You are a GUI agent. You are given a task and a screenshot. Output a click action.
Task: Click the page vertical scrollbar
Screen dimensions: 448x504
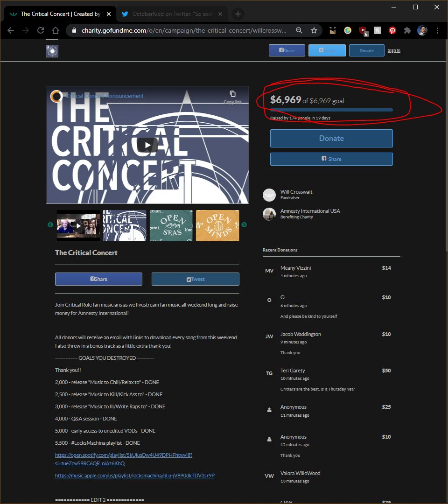tap(446, 145)
